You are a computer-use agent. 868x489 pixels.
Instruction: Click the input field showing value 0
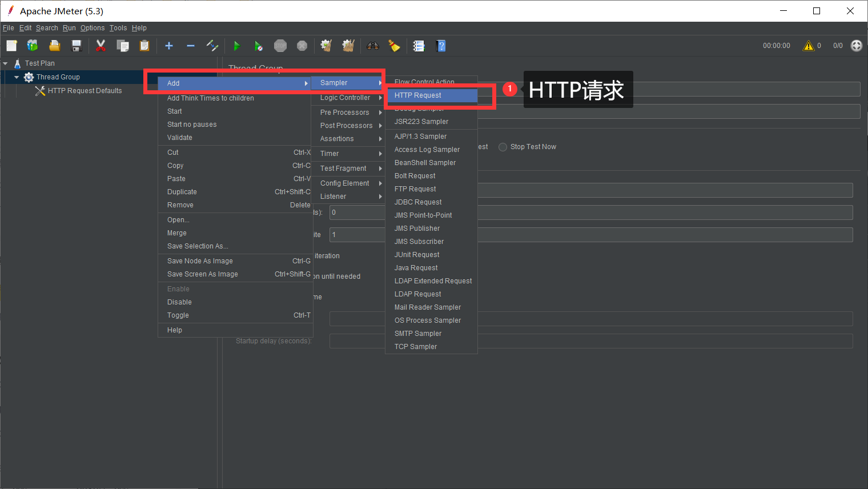[591, 213]
